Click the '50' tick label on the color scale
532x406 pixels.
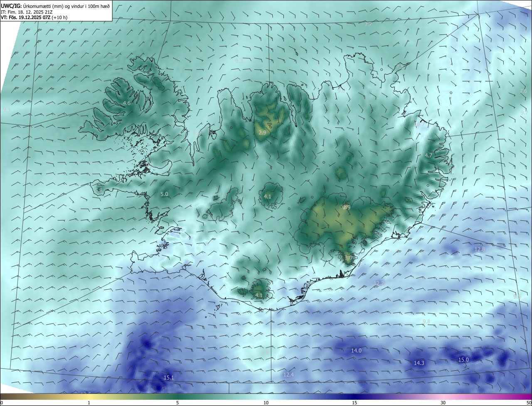[528, 403]
